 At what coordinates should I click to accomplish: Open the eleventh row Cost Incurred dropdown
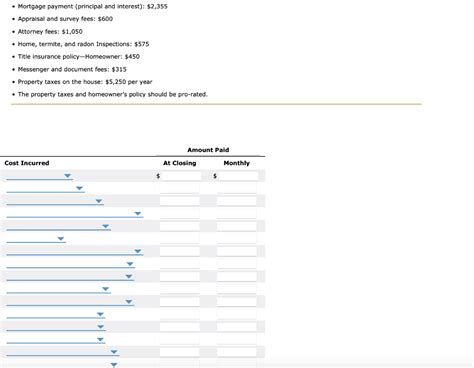pyautogui.click(x=70, y=302)
